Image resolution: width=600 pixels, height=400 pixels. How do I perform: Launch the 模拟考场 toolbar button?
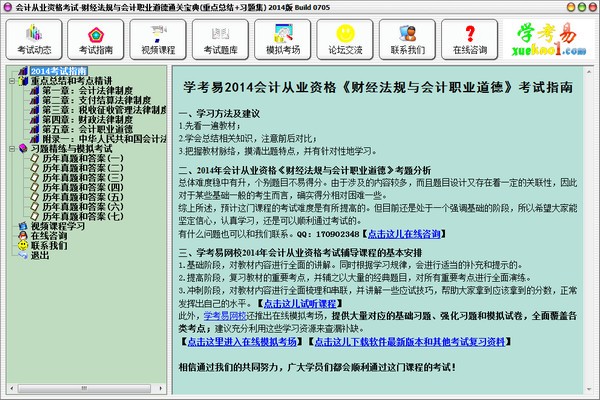click(x=283, y=40)
